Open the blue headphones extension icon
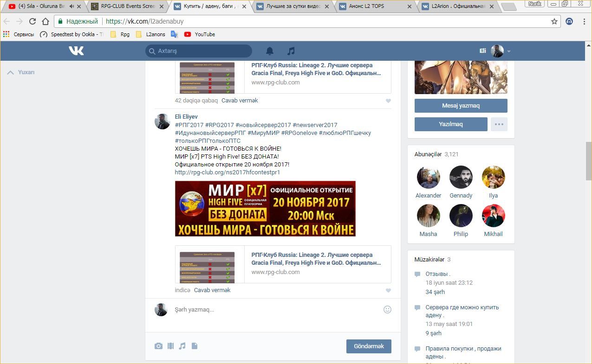Image resolution: width=592 pixels, height=364 pixels. click(569, 21)
